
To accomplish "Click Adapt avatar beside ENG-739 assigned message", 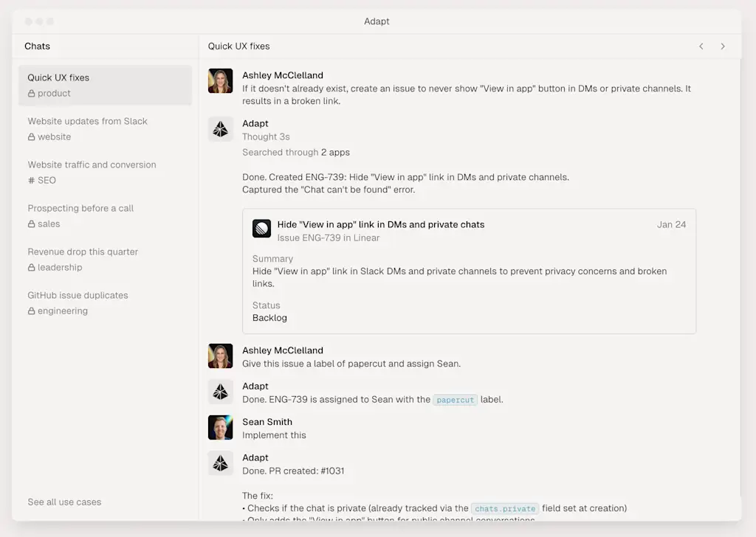I will pos(220,392).
